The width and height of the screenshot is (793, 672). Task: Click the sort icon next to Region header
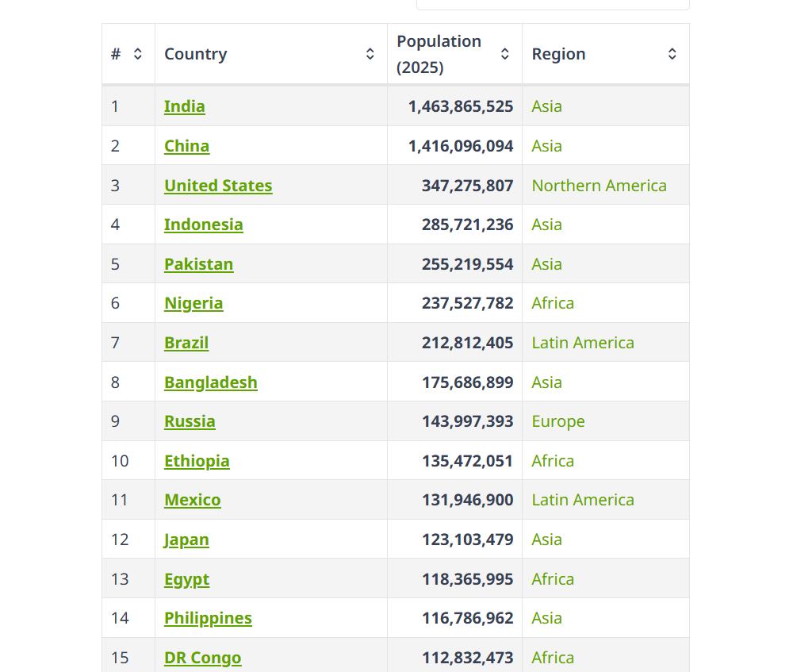672,53
